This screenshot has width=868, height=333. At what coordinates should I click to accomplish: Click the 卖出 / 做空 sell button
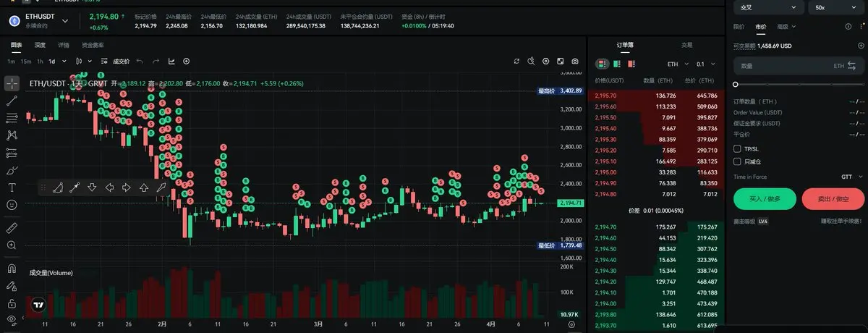pyautogui.click(x=833, y=198)
